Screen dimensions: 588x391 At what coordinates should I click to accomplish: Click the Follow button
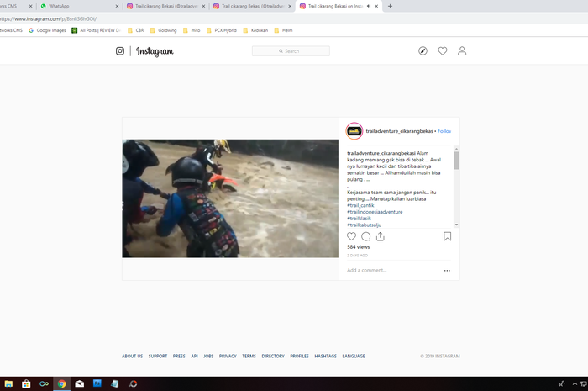coord(444,131)
